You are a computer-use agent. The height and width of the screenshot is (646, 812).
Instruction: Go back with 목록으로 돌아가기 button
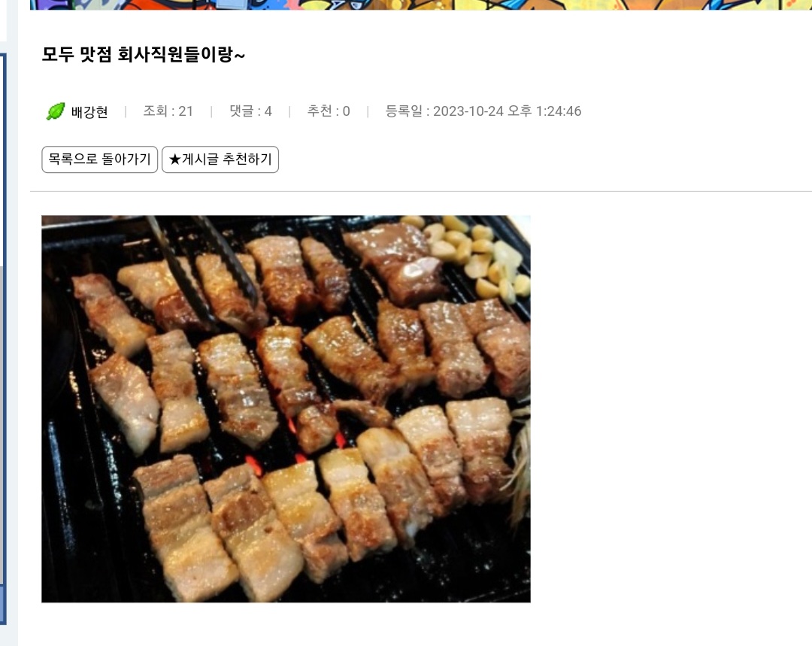(x=99, y=159)
